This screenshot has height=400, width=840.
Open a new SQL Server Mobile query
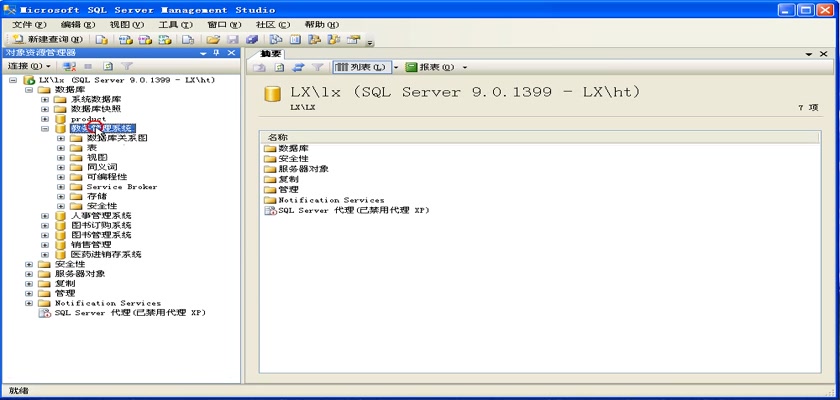click(188, 40)
